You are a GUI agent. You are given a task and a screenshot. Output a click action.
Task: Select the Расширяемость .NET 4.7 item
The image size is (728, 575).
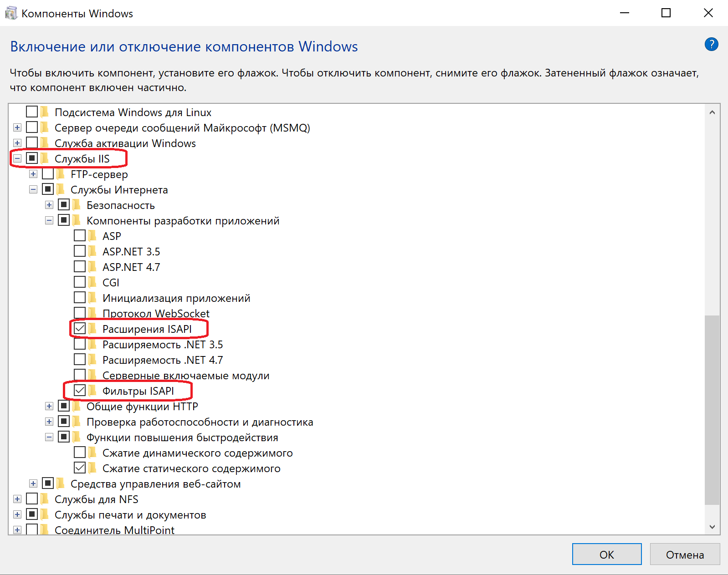(x=163, y=360)
